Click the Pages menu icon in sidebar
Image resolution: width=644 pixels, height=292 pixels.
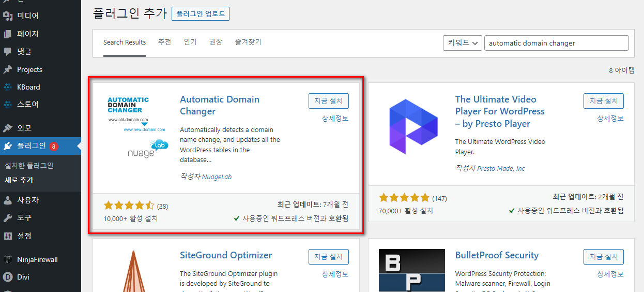pos(8,34)
